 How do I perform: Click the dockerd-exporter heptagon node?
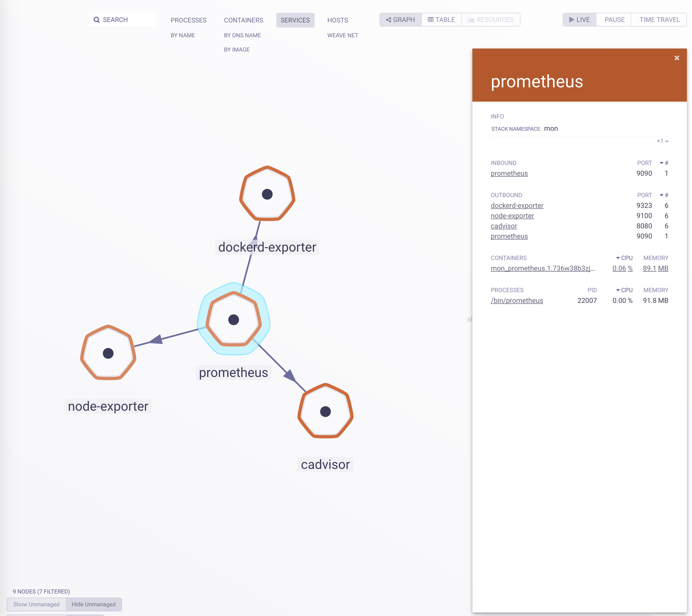pyautogui.click(x=267, y=194)
